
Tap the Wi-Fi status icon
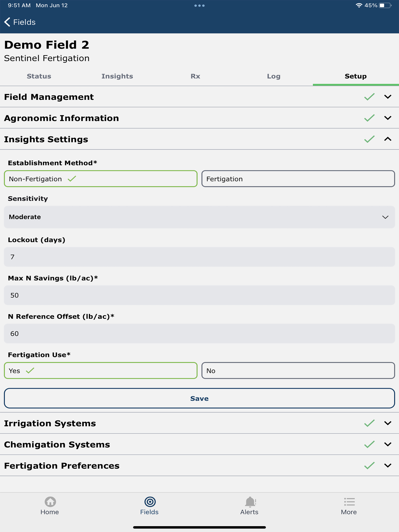[359, 5]
